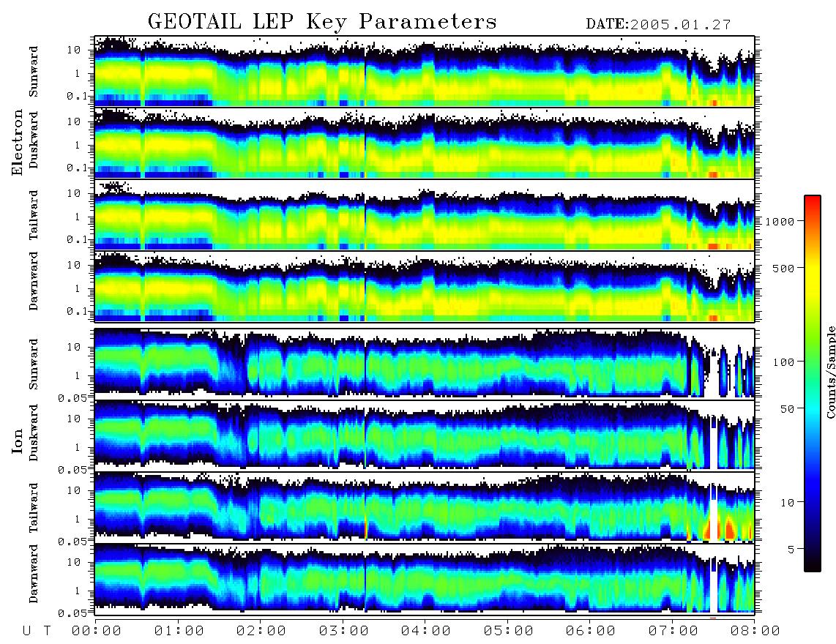Pick the red top of the colorbar
The height and width of the screenshot is (644, 836).
click(813, 201)
